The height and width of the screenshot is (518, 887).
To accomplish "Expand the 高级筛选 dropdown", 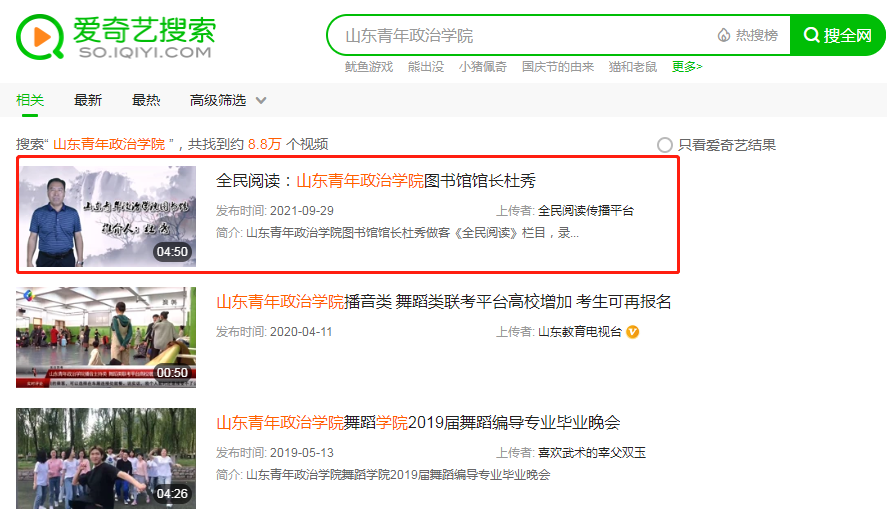I will (228, 100).
